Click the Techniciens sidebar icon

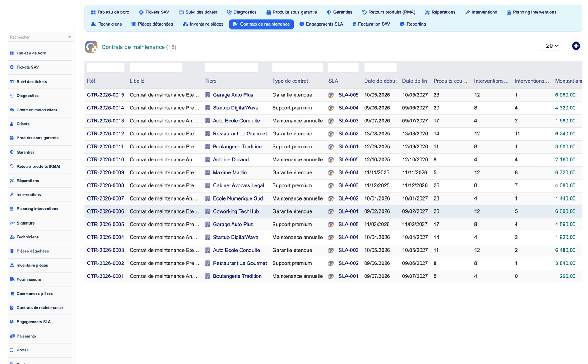(12, 237)
